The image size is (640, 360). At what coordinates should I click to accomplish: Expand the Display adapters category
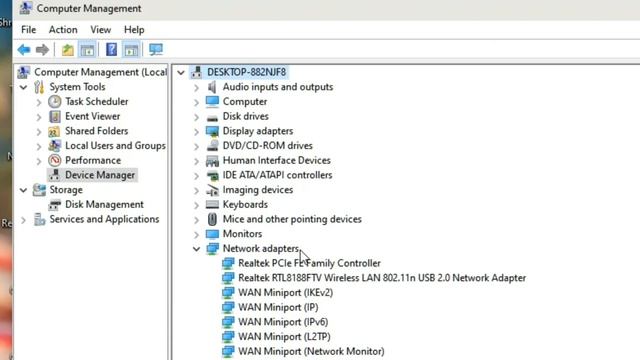[x=196, y=131]
